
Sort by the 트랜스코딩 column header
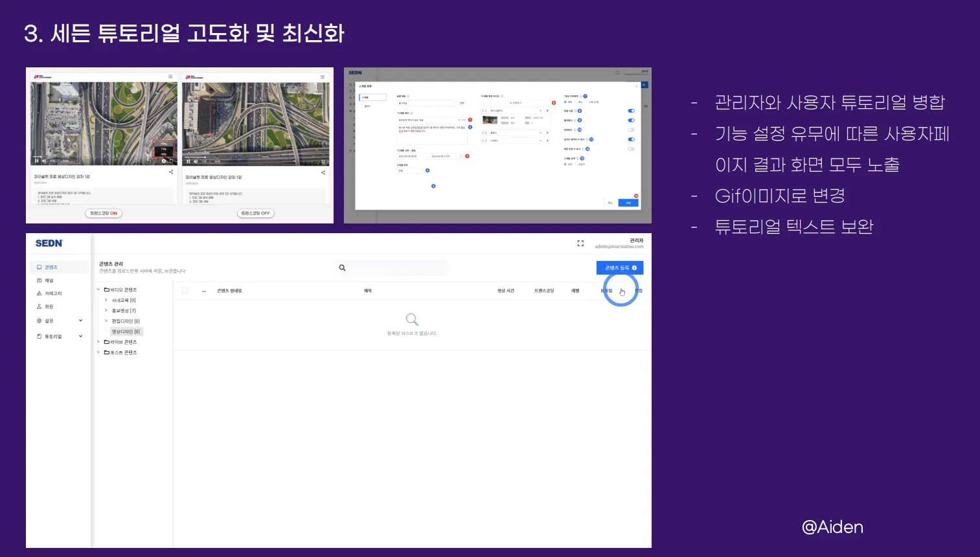pyautogui.click(x=544, y=291)
